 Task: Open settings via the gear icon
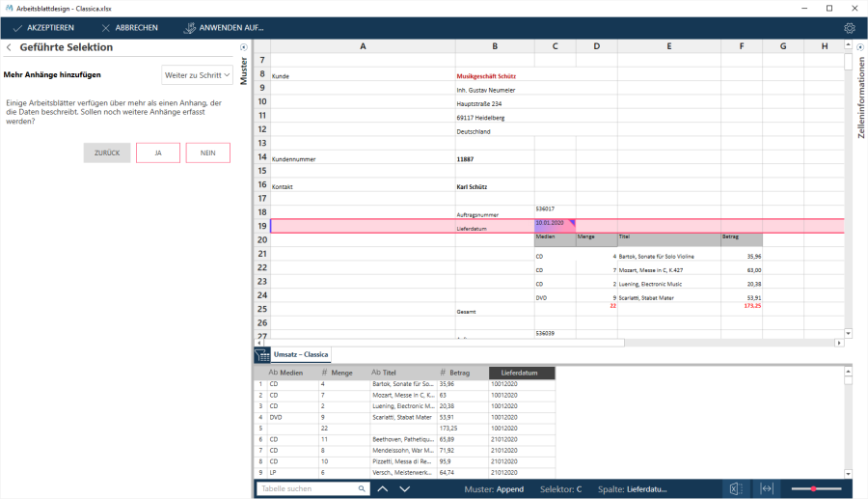(850, 28)
